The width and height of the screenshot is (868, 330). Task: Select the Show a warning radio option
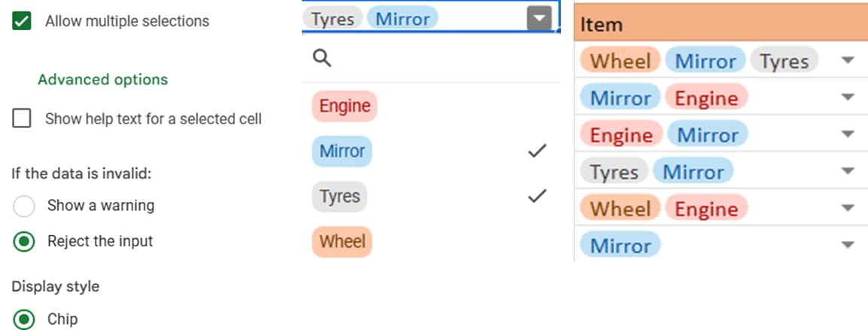point(24,206)
